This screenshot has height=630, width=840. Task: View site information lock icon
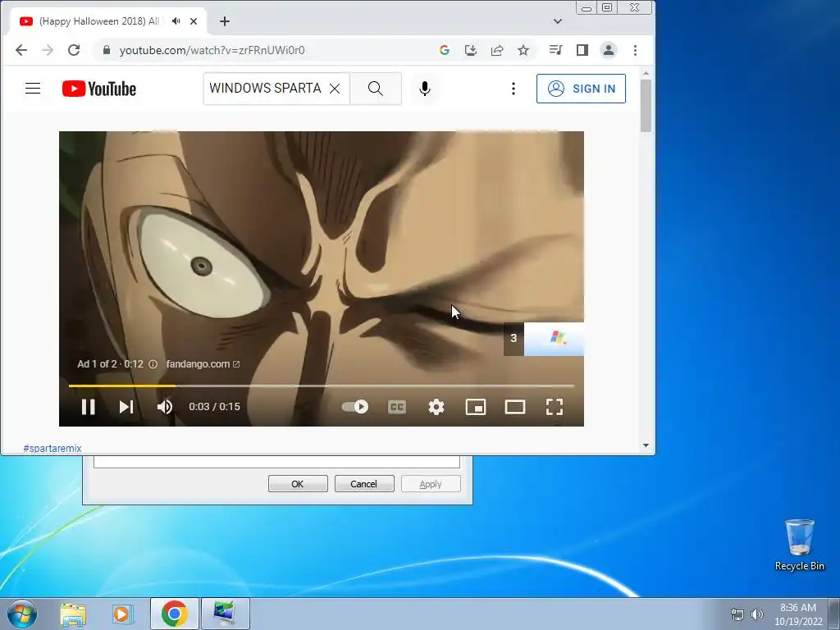click(x=107, y=50)
